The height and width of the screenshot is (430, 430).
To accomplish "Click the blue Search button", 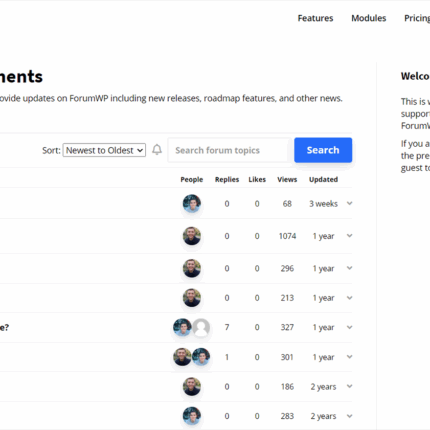I will tap(323, 150).
